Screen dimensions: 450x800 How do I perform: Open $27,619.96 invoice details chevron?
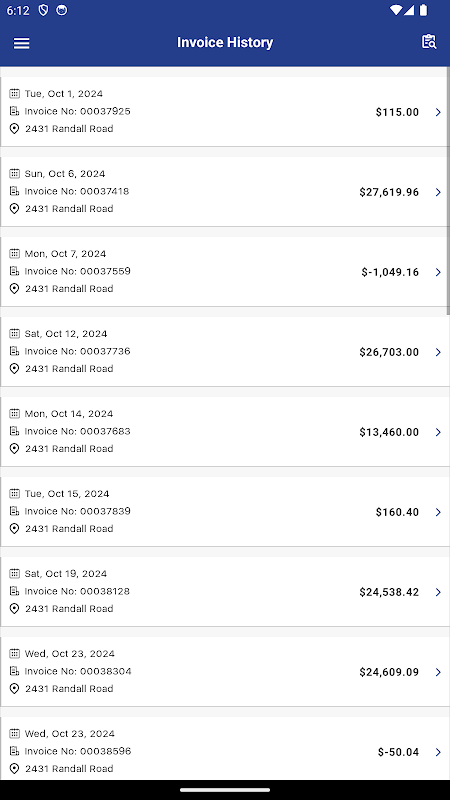point(438,192)
